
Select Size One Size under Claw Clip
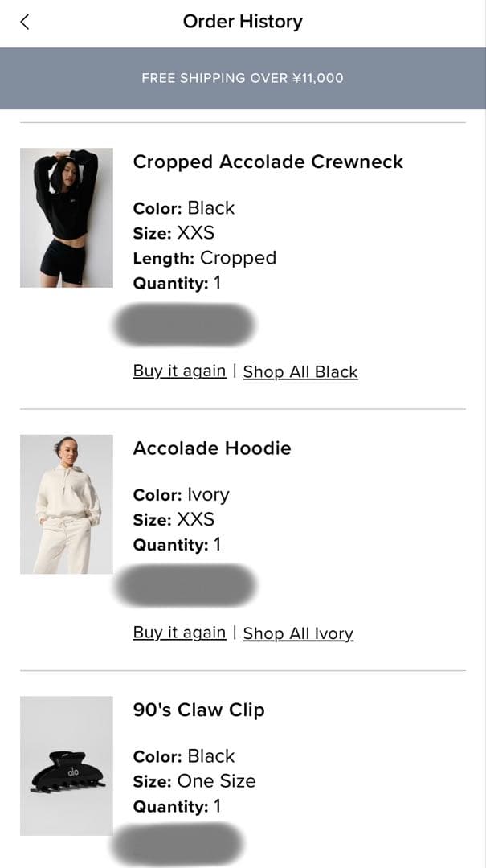click(x=194, y=780)
